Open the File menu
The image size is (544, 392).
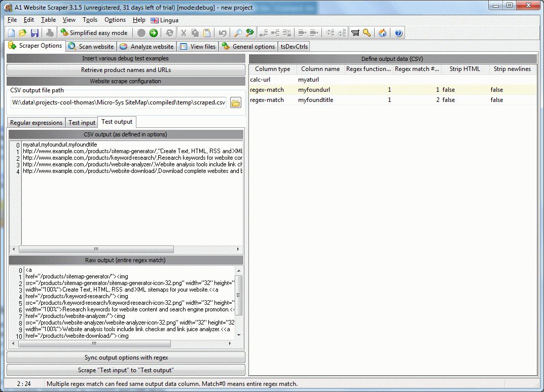click(12, 20)
